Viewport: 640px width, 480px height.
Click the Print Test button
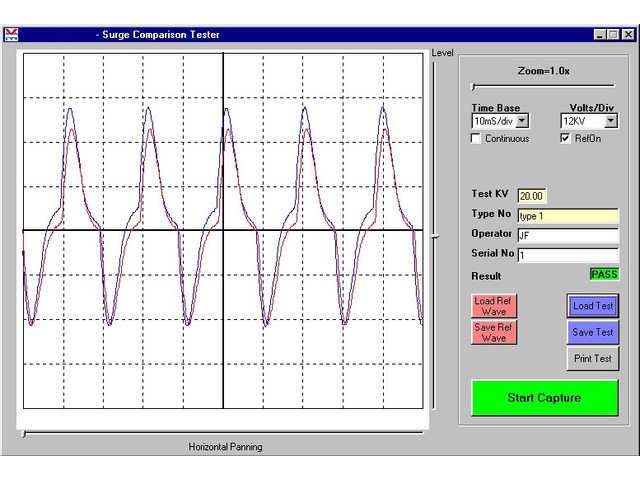pyautogui.click(x=593, y=358)
